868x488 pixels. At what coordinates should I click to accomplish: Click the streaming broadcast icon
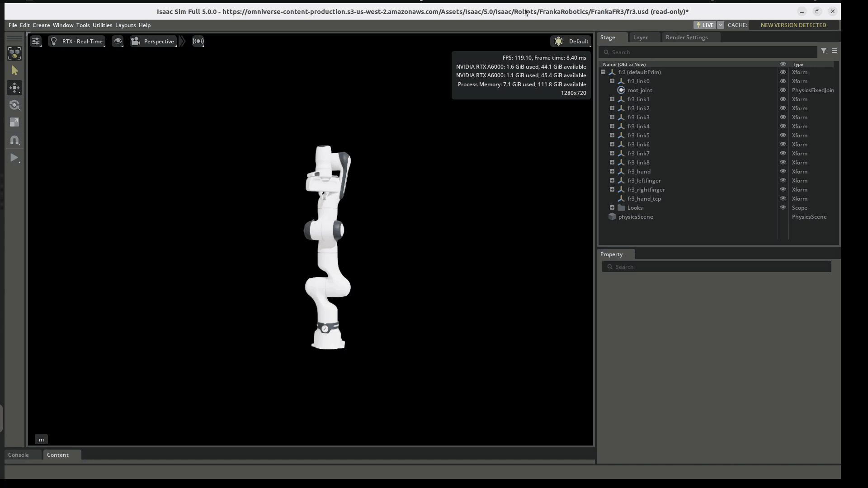pos(198,41)
